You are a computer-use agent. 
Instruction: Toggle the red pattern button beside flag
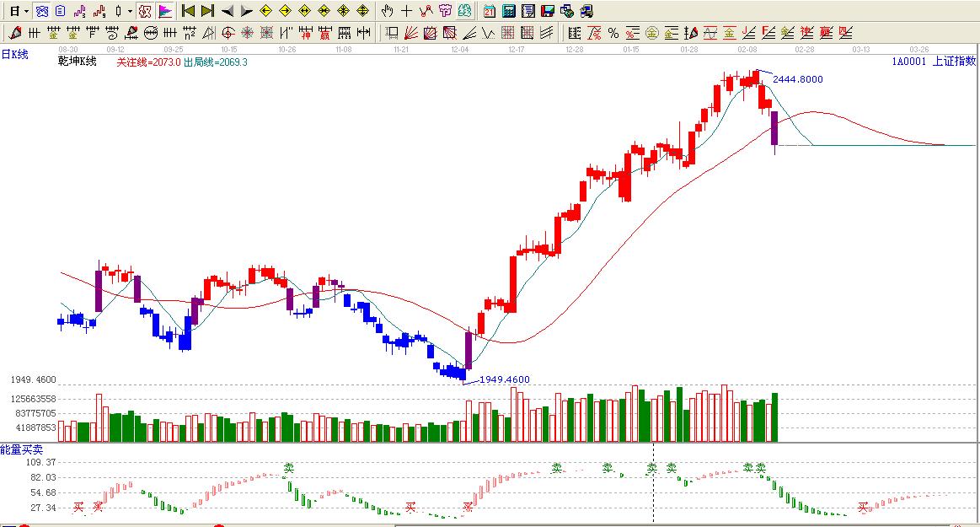145,11
